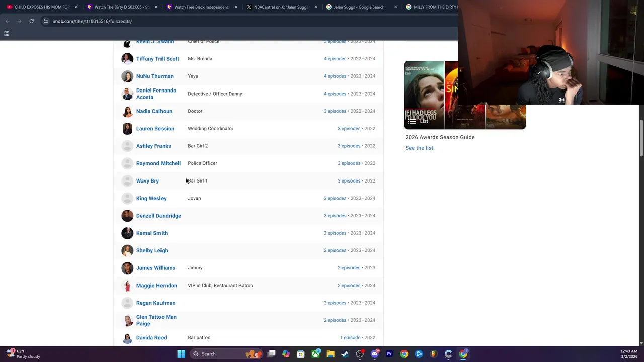Open Kamal Smith cast link
This screenshot has width=644, height=362.
pyautogui.click(x=152, y=233)
